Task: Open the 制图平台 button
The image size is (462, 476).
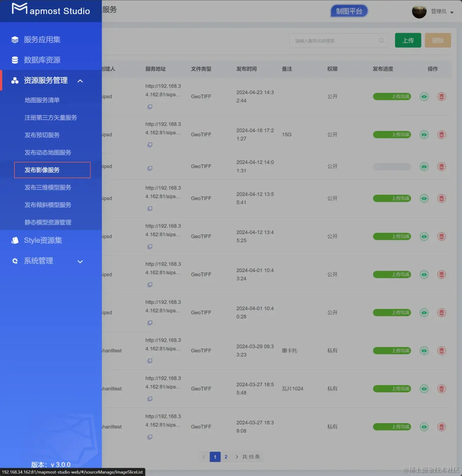Action: [x=349, y=11]
